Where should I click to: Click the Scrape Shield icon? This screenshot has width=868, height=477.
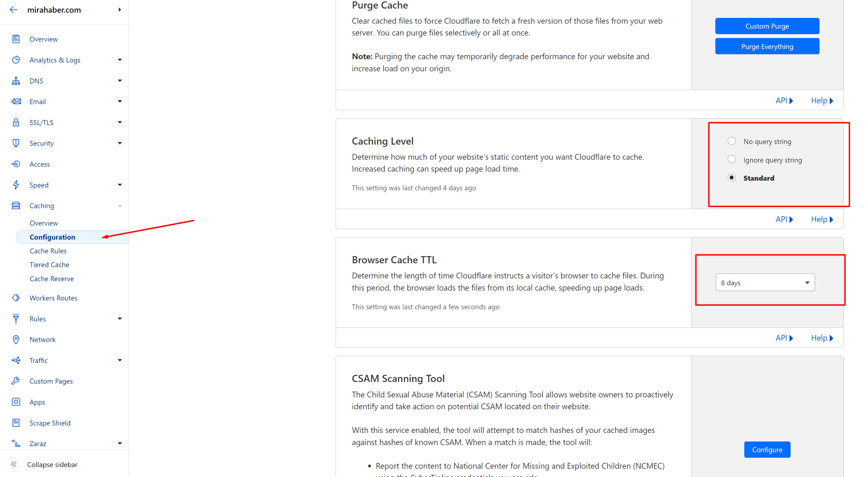click(16, 422)
